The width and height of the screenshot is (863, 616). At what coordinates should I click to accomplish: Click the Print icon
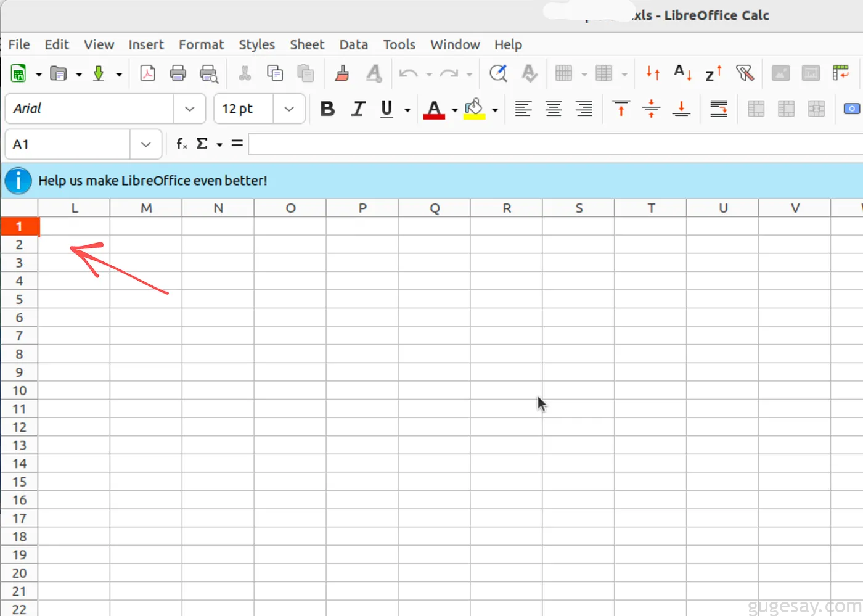(178, 74)
